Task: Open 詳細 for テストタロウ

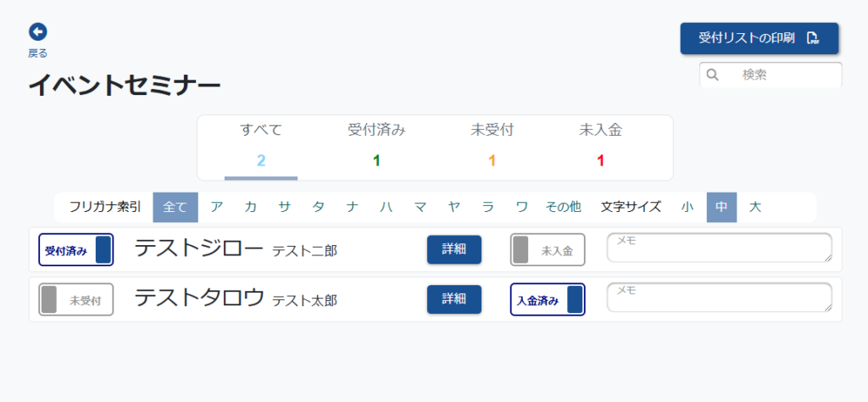Action: (x=454, y=299)
